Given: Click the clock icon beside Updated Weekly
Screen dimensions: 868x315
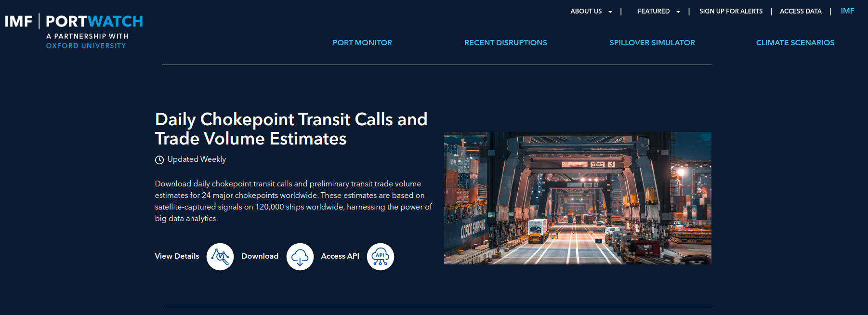Looking at the screenshot, I should point(159,160).
